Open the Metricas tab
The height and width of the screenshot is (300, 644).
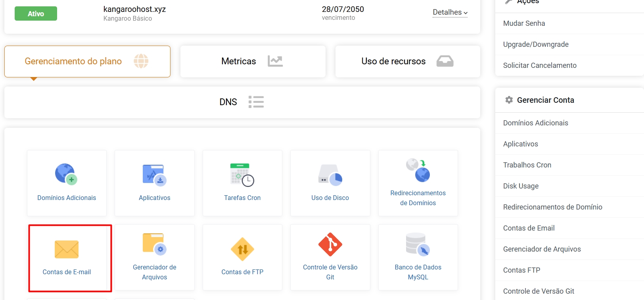coord(253,62)
